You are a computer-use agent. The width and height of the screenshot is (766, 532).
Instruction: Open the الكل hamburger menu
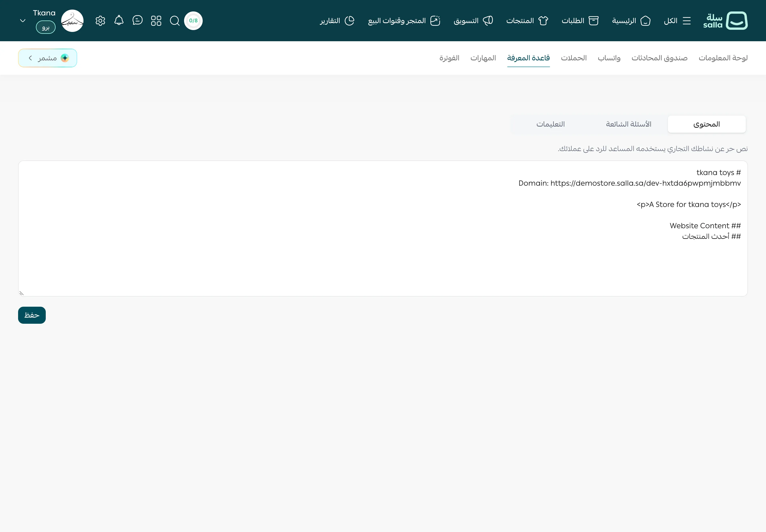tap(677, 21)
